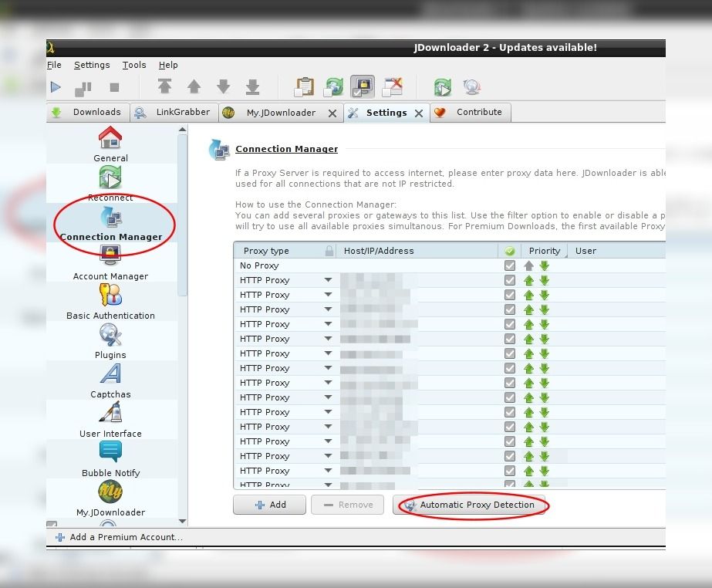Open Reconnect settings in sidebar
The width and height of the screenshot is (712, 588).
(110, 184)
